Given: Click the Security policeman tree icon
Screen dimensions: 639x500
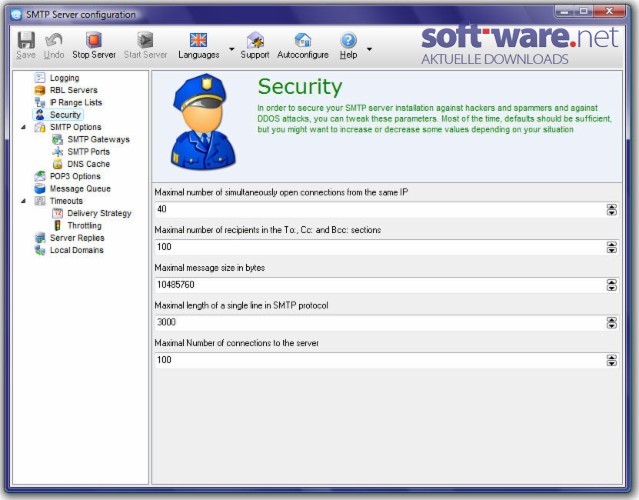Looking at the screenshot, I should (40, 115).
